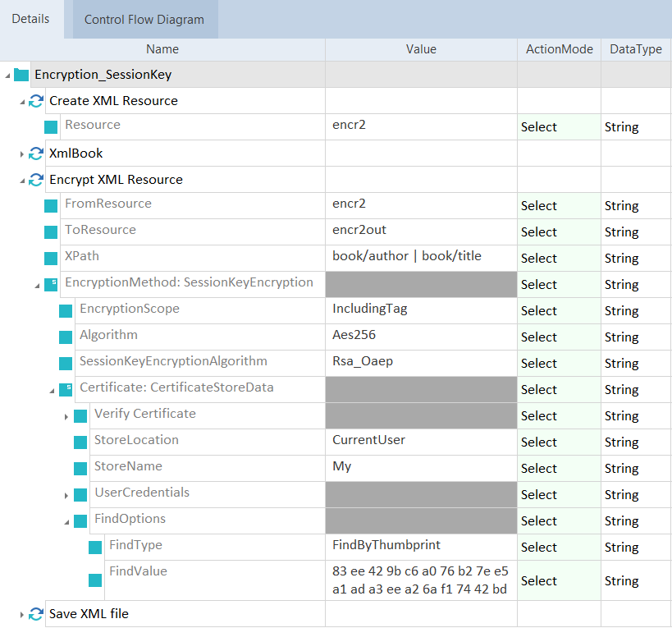Expand the Verify Certificate node
Screen dimensions: 672x628
(x=66, y=416)
